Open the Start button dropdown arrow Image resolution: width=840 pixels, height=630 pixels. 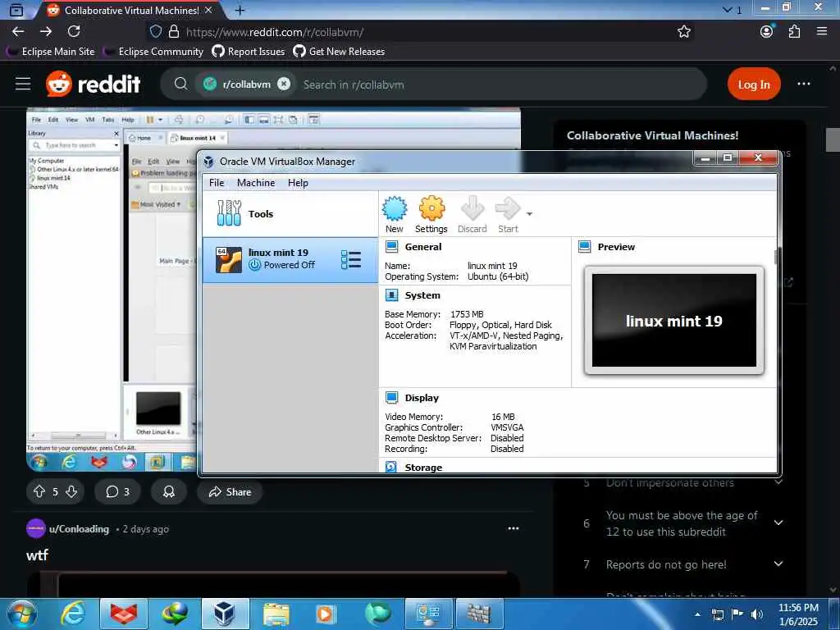pos(529,214)
